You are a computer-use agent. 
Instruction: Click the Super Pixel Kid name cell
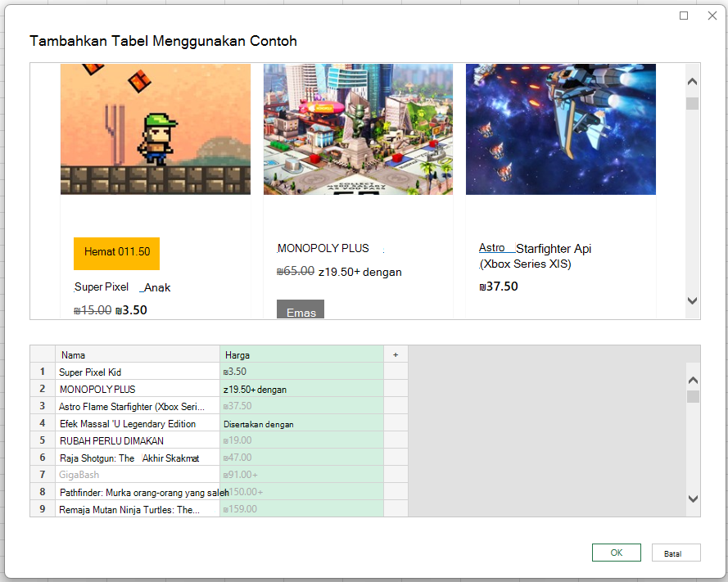tap(138, 372)
